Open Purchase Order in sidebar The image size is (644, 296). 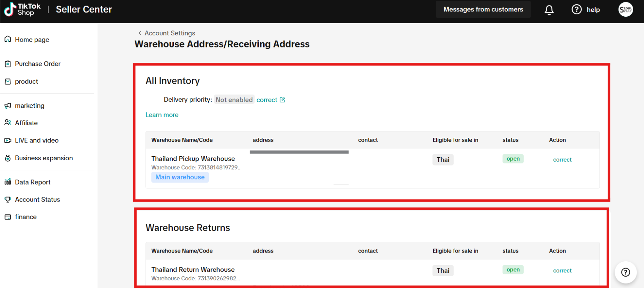pos(37,64)
